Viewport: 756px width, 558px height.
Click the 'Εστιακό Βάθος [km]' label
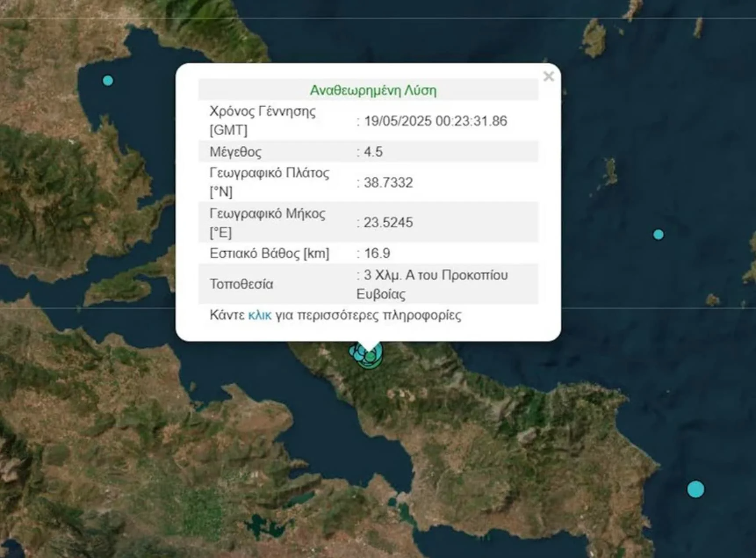click(x=269, y=254)
